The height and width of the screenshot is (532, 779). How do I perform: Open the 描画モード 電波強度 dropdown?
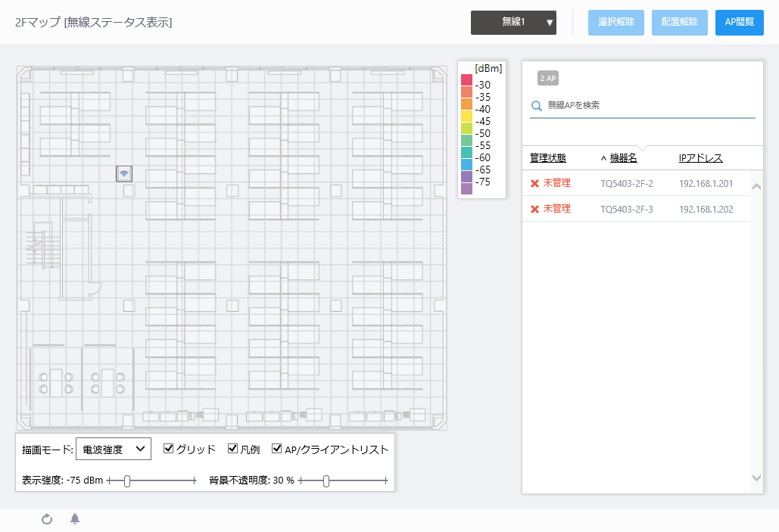[x=114, y=449]
